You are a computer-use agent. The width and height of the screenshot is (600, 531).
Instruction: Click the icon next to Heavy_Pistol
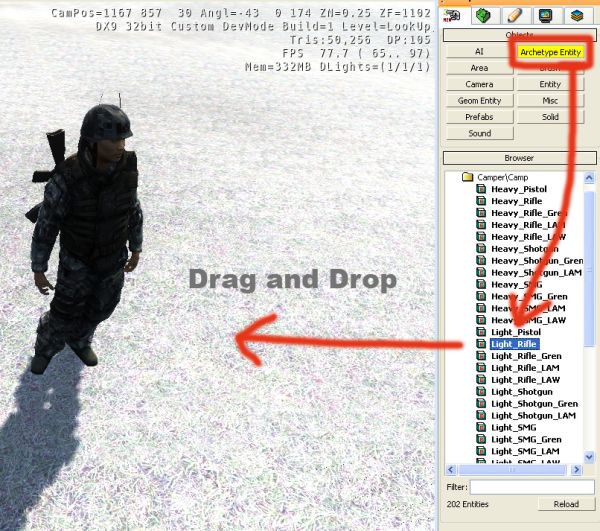(482, 189)
